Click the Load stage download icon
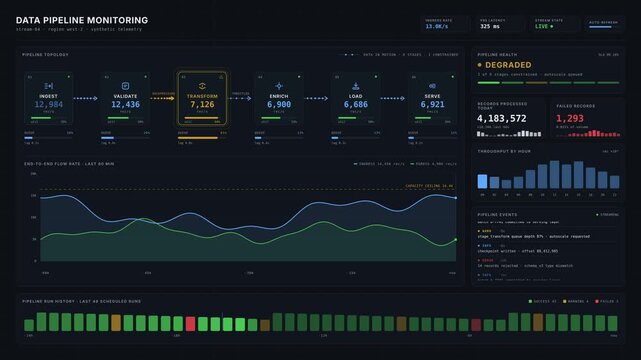Screen dimensions: 641x360 (356, 86)
